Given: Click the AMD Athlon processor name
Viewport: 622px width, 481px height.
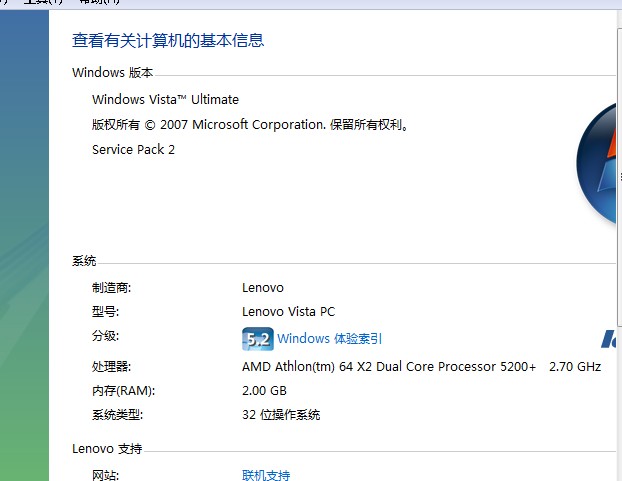Looking at the screenshot, I should point(389,366).
